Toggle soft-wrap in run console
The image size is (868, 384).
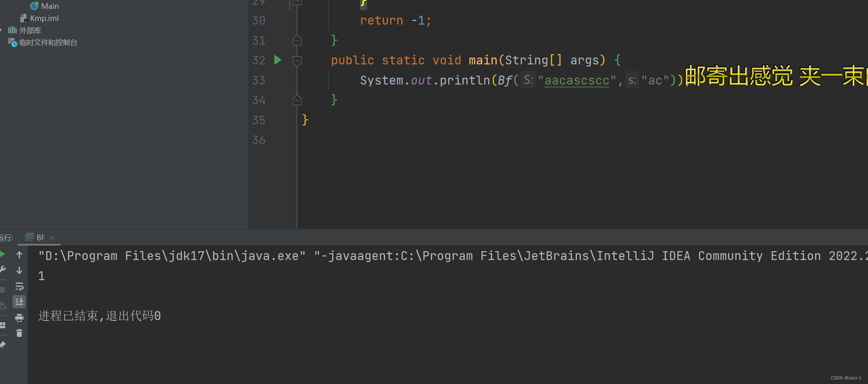[x=19, y=286]
